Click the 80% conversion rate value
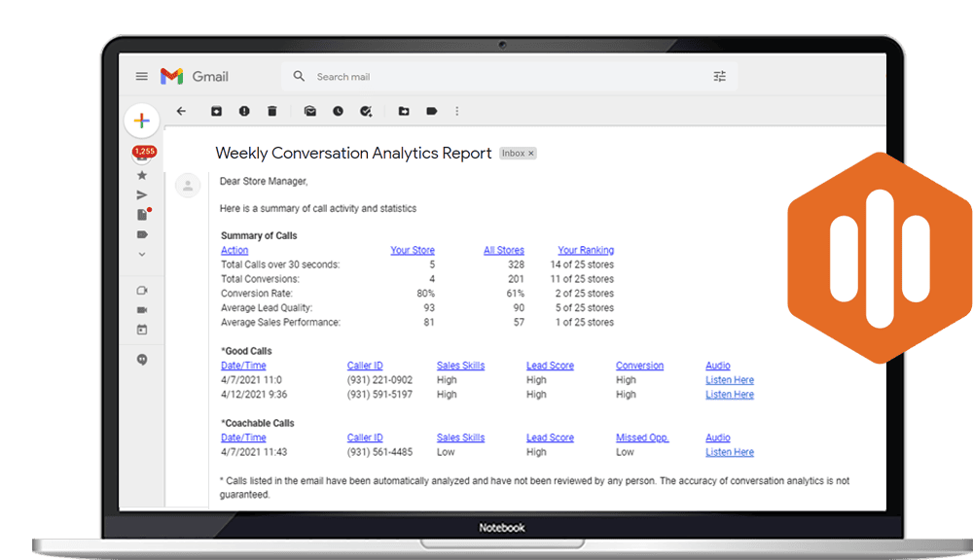The image size is (973, 560). (426, 294)
